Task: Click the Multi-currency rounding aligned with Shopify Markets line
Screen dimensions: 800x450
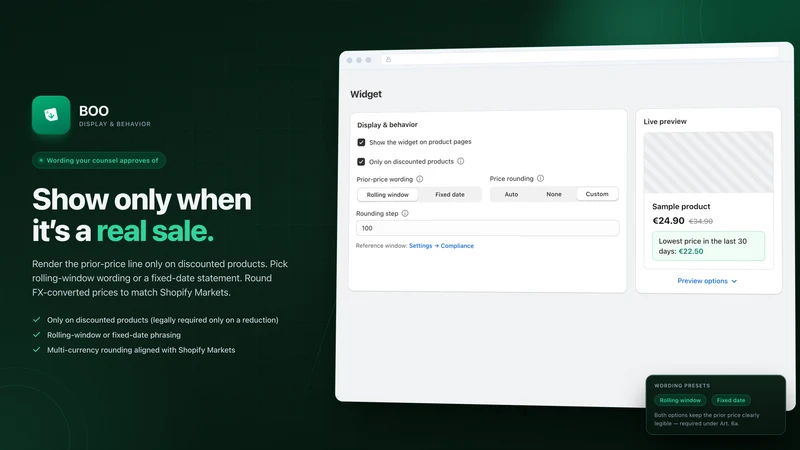Action: (x=141, y=350)
